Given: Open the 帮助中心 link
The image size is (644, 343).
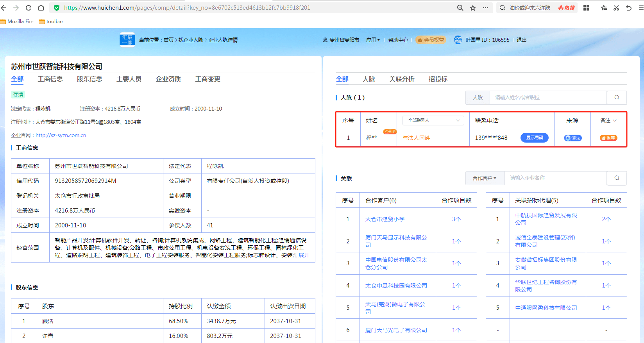Looking at the screenshot, I should tap(398, 40).
